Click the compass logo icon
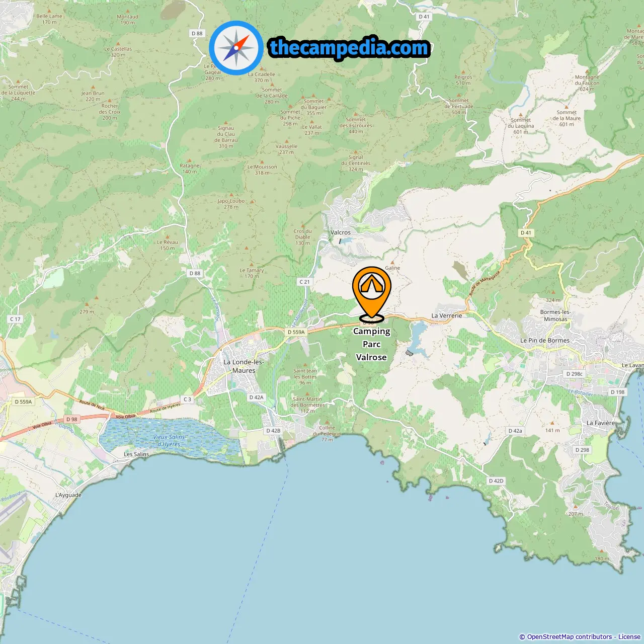 click(236, 48)
